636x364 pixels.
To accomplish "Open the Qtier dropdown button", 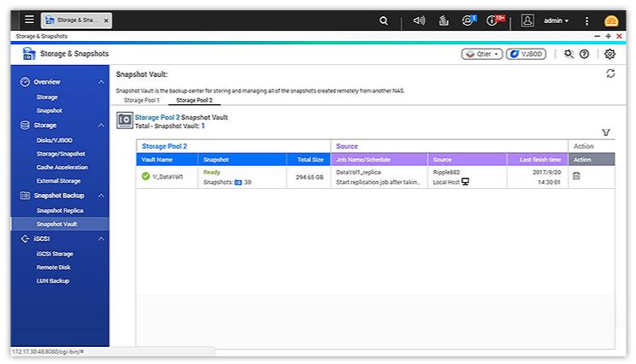I will pyautogui.click(x=482, y=54).
